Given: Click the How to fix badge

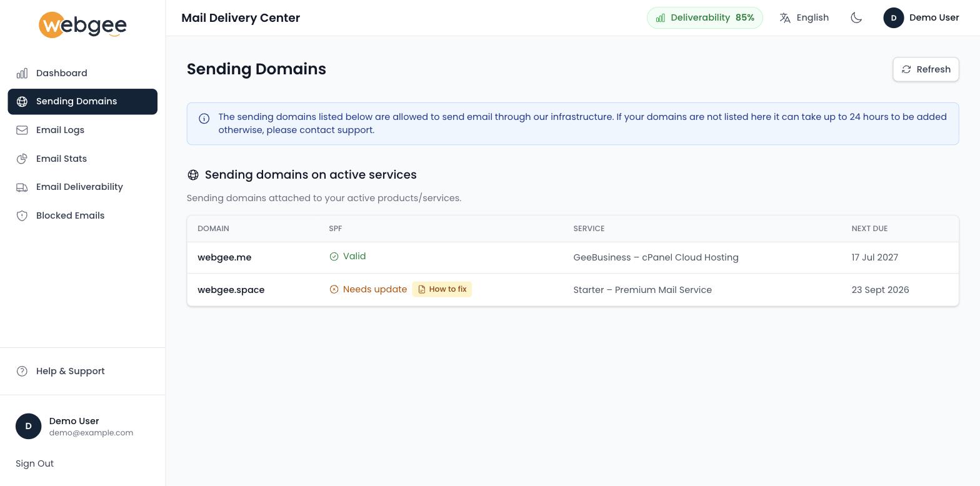Looking at the screenshot, I should point(442,289).
